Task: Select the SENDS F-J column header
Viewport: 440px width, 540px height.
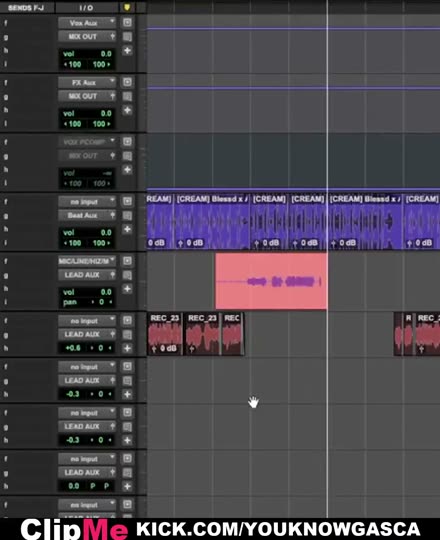Action: coord(25,8)
